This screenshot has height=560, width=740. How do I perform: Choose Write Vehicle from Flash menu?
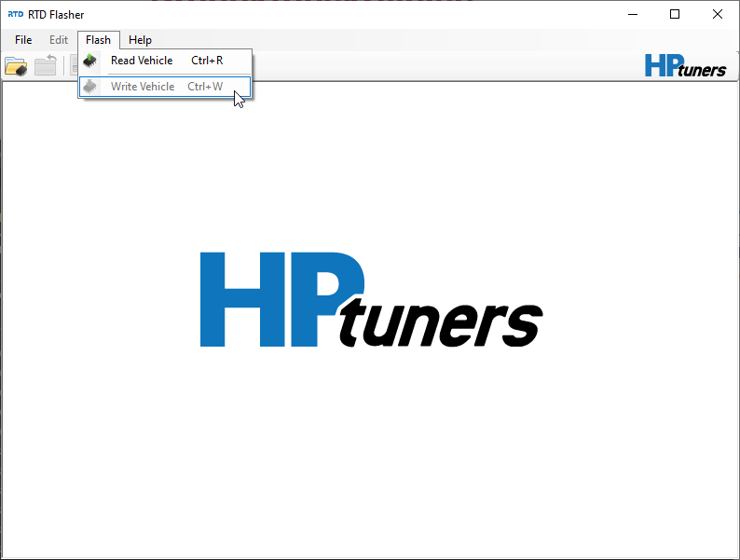coord(165,87)
